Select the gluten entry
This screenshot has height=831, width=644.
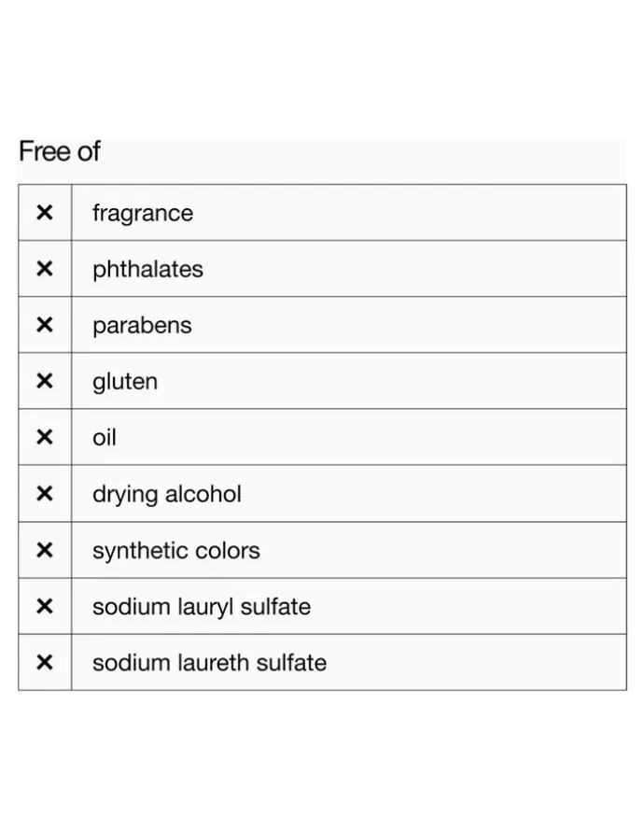[x=125, y=382]
